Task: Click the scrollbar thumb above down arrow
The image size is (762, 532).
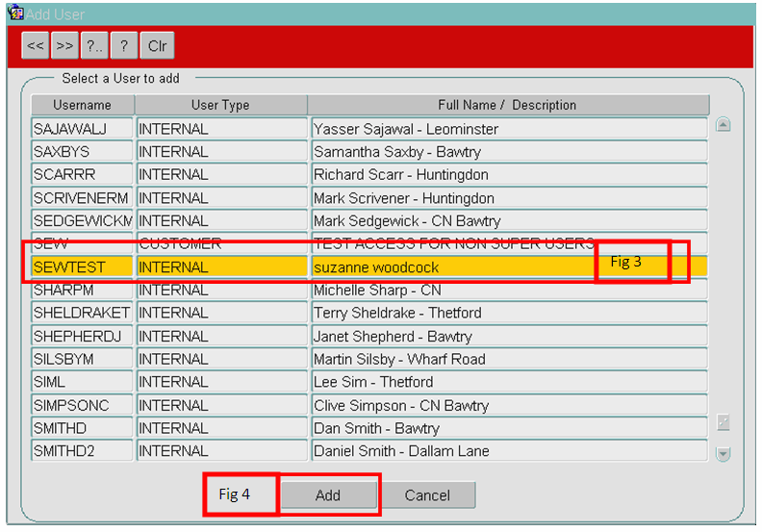Action: (x=723, y=421)
